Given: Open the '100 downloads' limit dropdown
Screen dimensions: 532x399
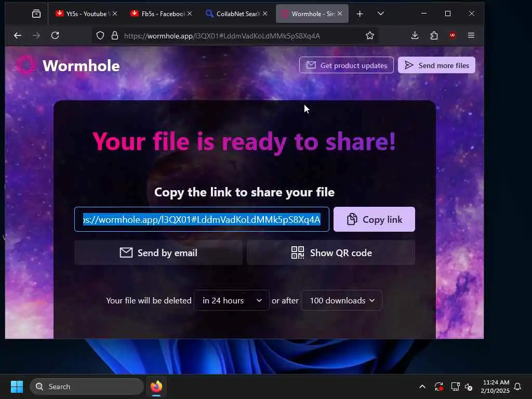Looking at the screenshot, I should (x=342, y=301).
